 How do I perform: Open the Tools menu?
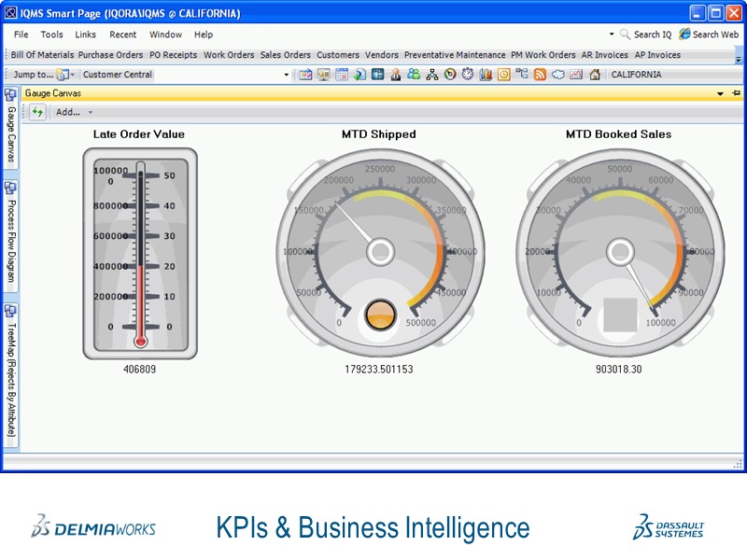click(51, 35)
